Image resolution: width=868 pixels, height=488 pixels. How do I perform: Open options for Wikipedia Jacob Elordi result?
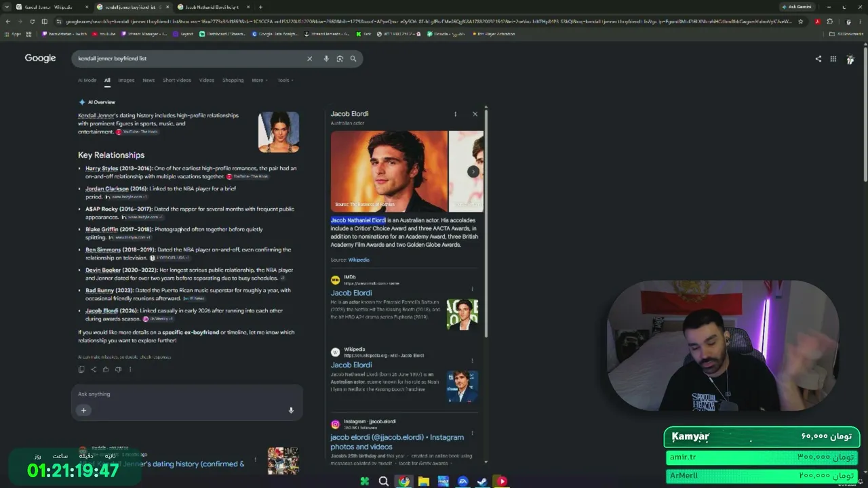click(472, 361)
